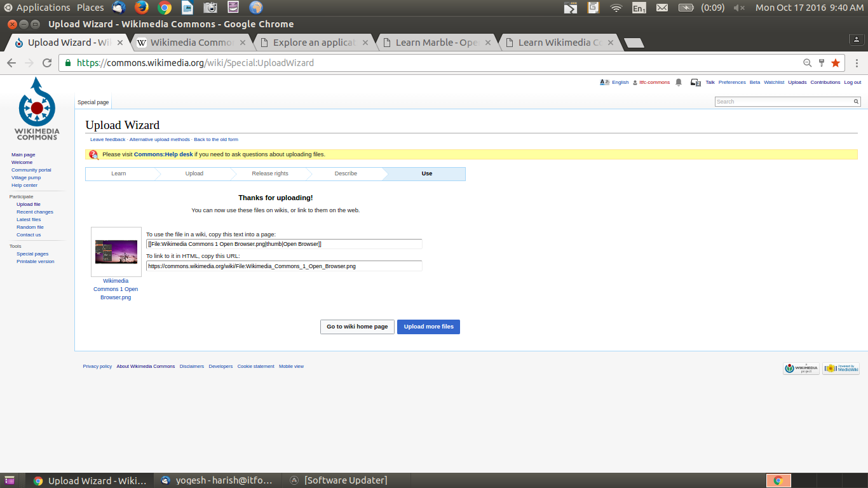Click Back to the old form link
868x488 pixels.
coord(216,139)
